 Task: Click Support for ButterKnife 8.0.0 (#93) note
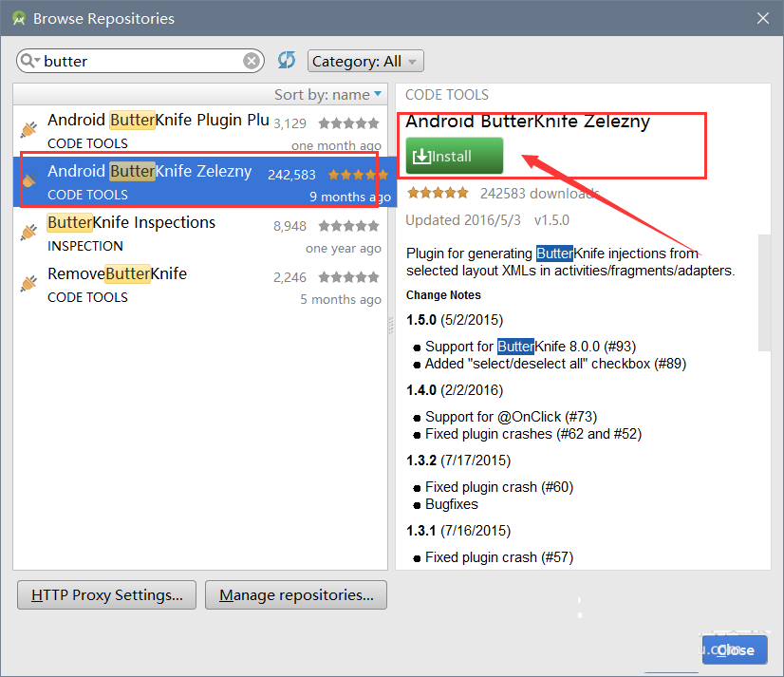pos(531,347)
